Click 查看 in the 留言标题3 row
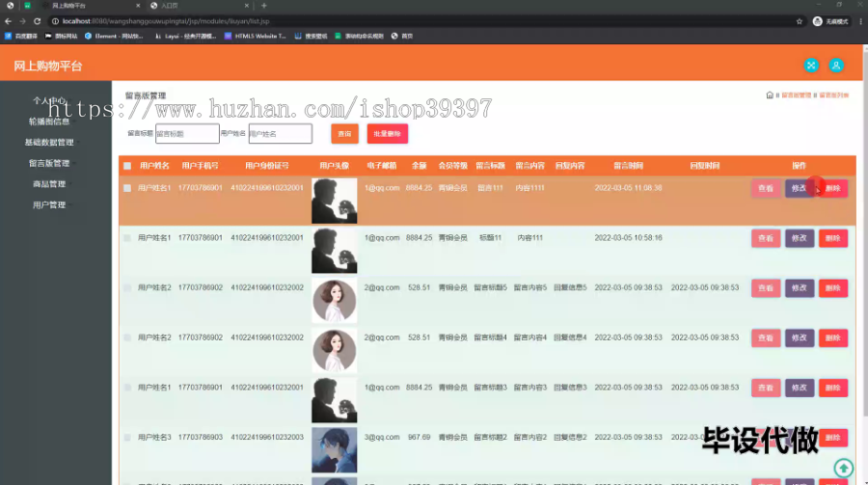 tap(766, 388)
